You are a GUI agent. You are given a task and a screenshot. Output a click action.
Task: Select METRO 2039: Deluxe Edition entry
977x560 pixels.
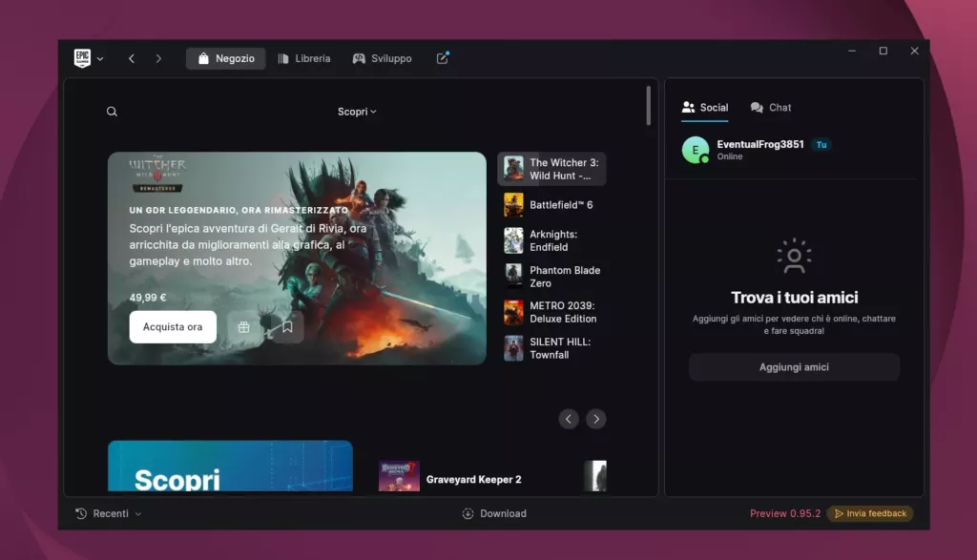[x=551, y=312]
